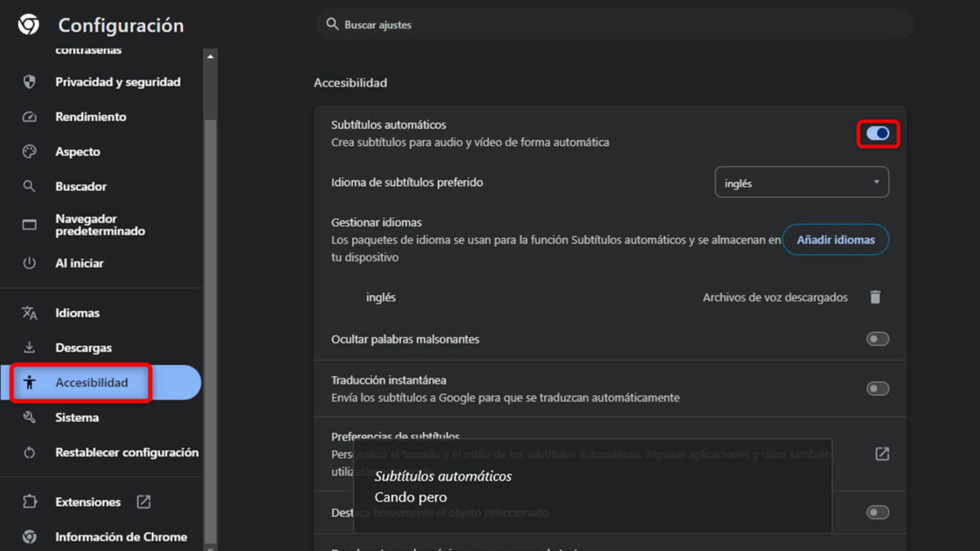
Task: Select the Idiomas translation icon
Action: tap(30, 313)
